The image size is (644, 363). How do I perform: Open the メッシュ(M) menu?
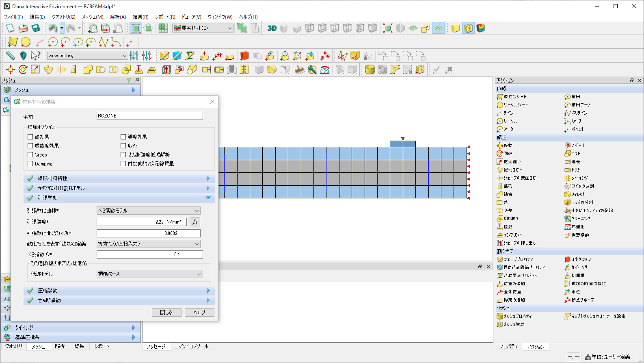[92, 17]
